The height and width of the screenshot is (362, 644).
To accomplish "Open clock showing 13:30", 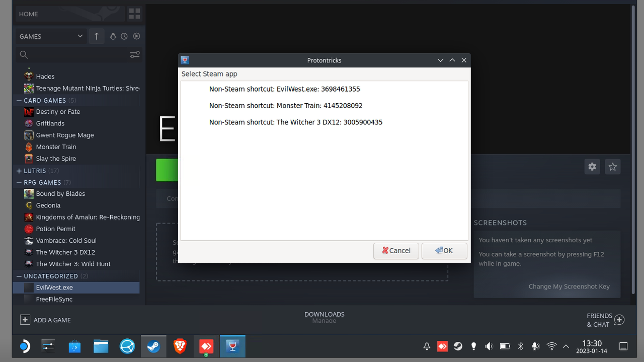I will [592, 346].
